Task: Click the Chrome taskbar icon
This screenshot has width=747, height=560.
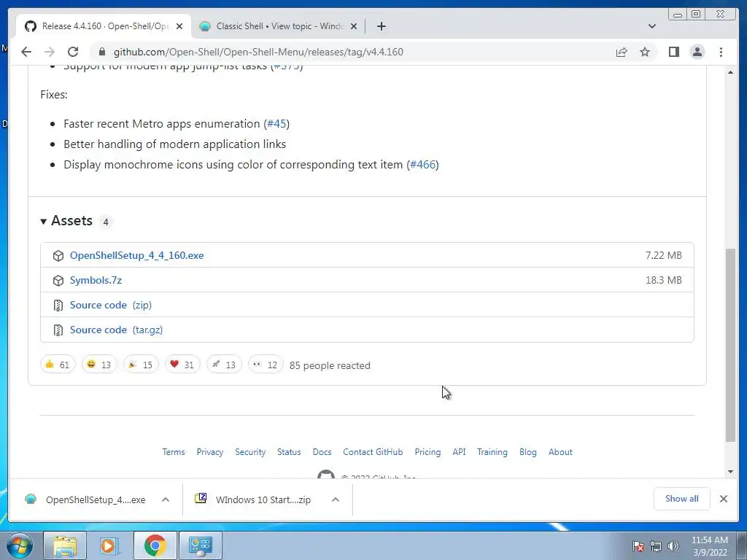Action: click(x=155, y=545)
